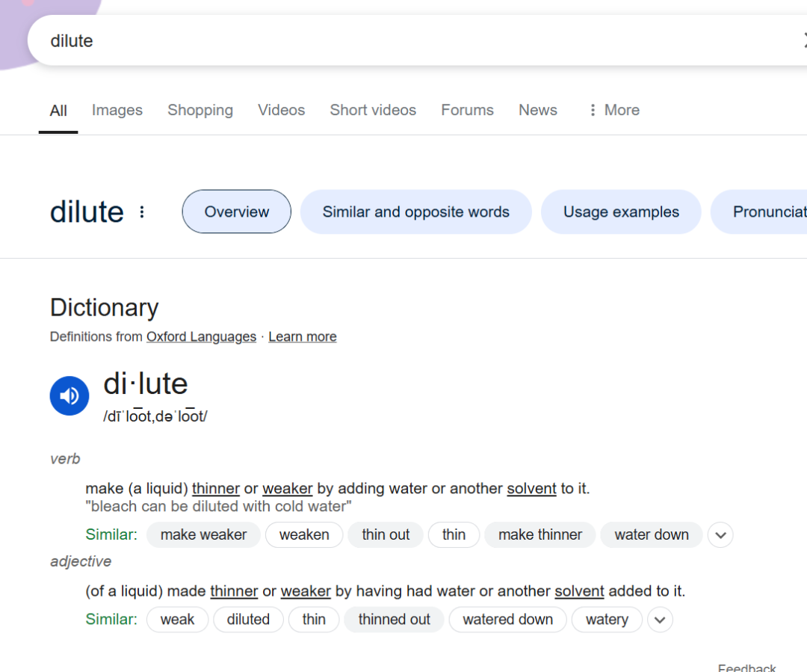Switch to the Images tab
807x672 pixels.
[x=117, y=110]
